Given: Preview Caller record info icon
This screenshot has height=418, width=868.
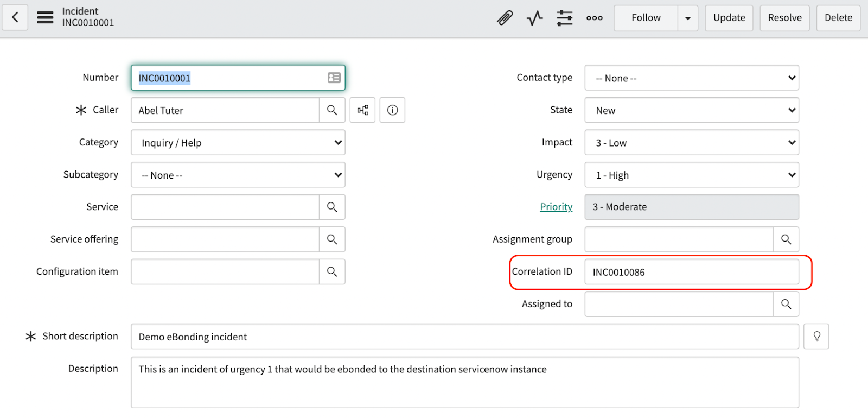Looking at the screenshot, I should 393,110.
